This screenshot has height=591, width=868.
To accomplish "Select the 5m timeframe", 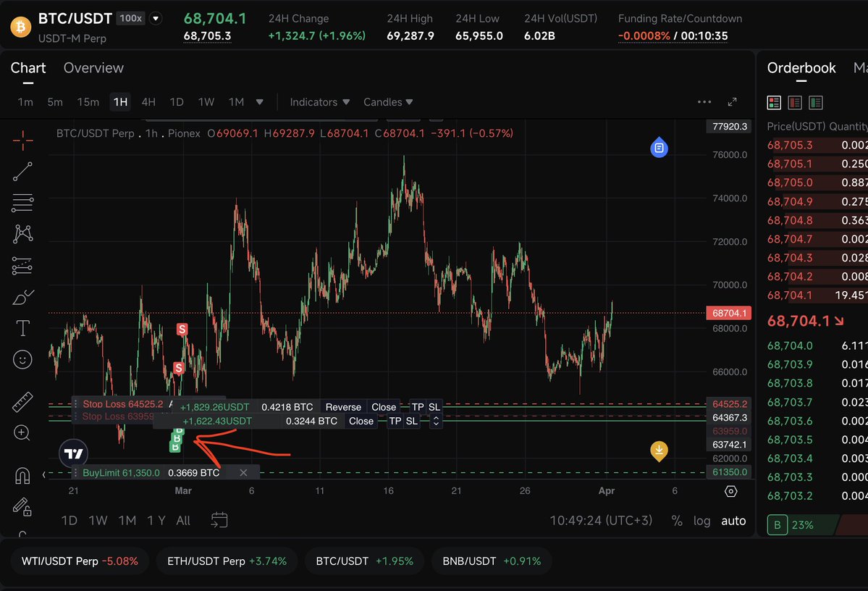I will pos(55,102).
